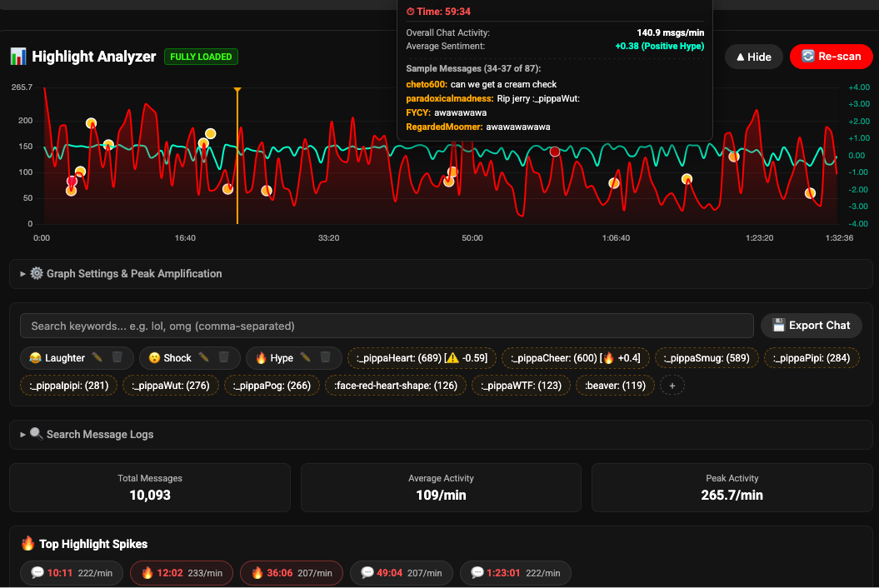Edit the Laughter preset with pencil icon
This screenshot has height=588, width=879.
point(97,357)
